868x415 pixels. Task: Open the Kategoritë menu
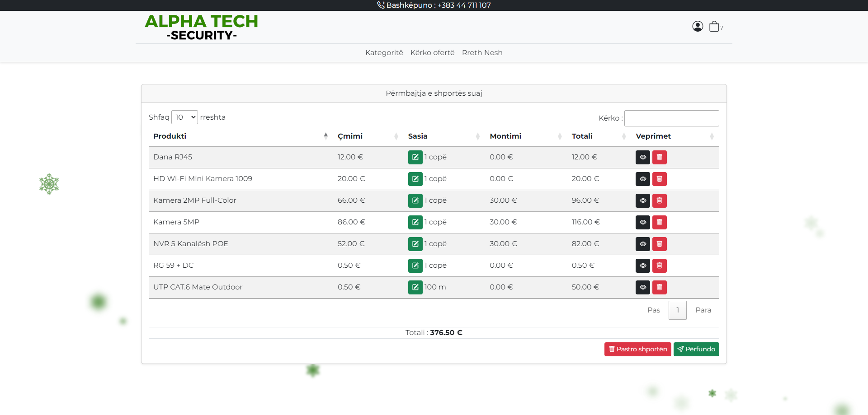point(384,53)
